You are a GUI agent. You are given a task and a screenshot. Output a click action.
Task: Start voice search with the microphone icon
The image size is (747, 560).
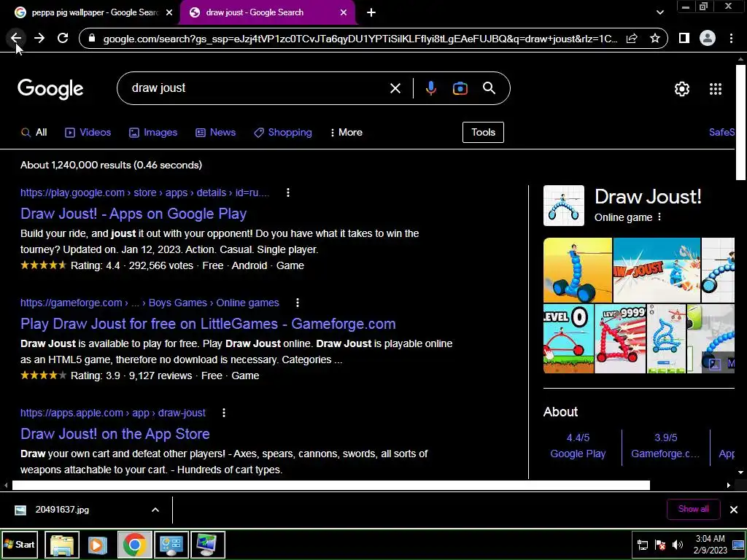pos(430,88)
